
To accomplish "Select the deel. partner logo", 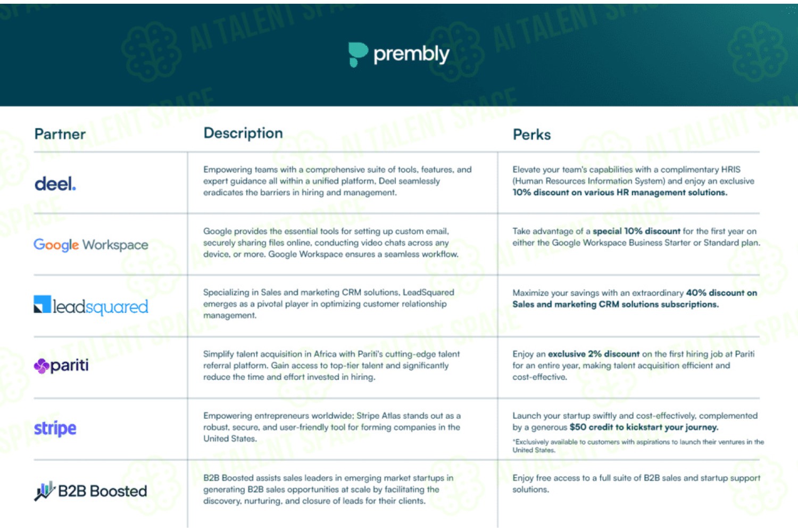I will pyautogui.click(x=55, y=184).
